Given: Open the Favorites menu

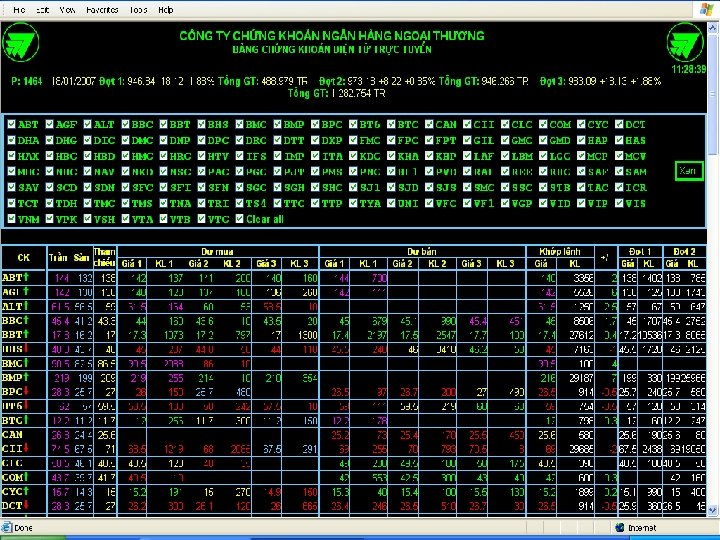Looking at the screenshot, I should tap(102, 10).
